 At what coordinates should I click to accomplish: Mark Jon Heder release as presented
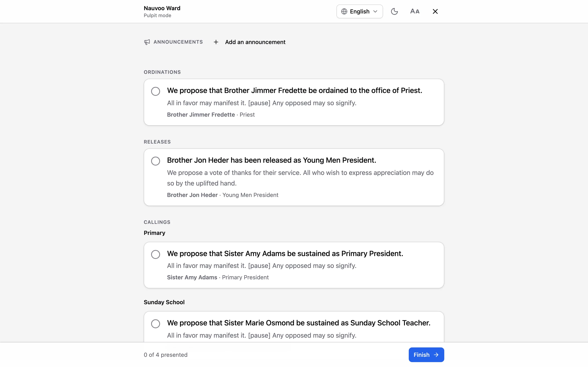pyautogui.click(x=156, y=161)
